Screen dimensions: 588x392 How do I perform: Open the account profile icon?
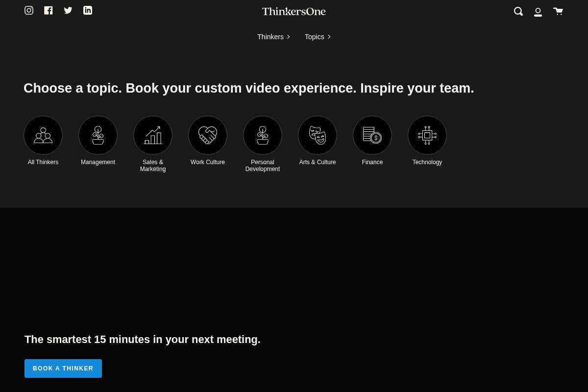[538, 12]
